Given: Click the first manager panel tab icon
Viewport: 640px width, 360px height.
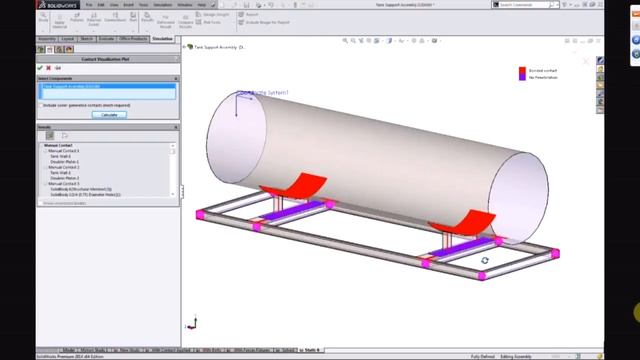Looking at the screenshot, I should 41,49.
